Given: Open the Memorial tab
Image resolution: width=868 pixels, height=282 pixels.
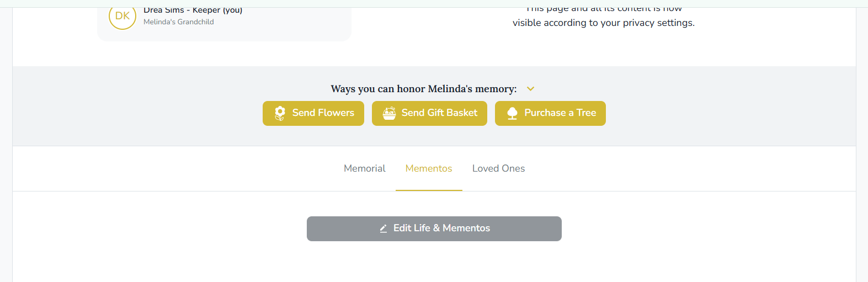Looking at the screenshot, I should pos(364,168).
